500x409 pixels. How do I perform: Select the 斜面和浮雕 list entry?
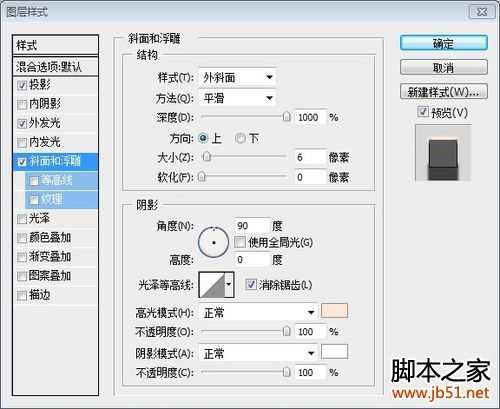click(55, 162)
